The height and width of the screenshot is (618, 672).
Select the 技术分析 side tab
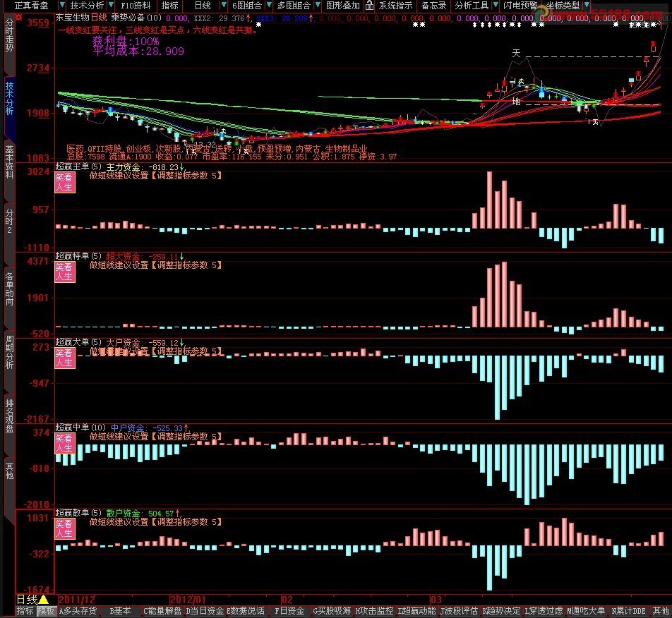tap(9, 98)
